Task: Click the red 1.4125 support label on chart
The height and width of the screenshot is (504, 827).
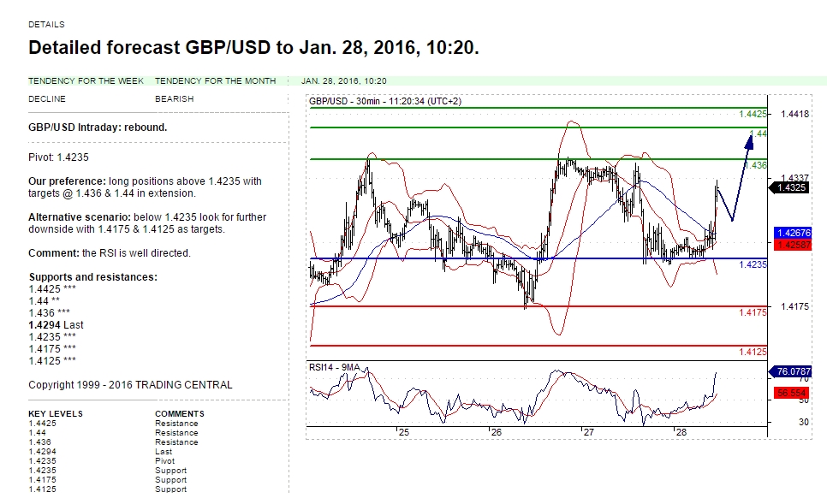Action: 753,352
